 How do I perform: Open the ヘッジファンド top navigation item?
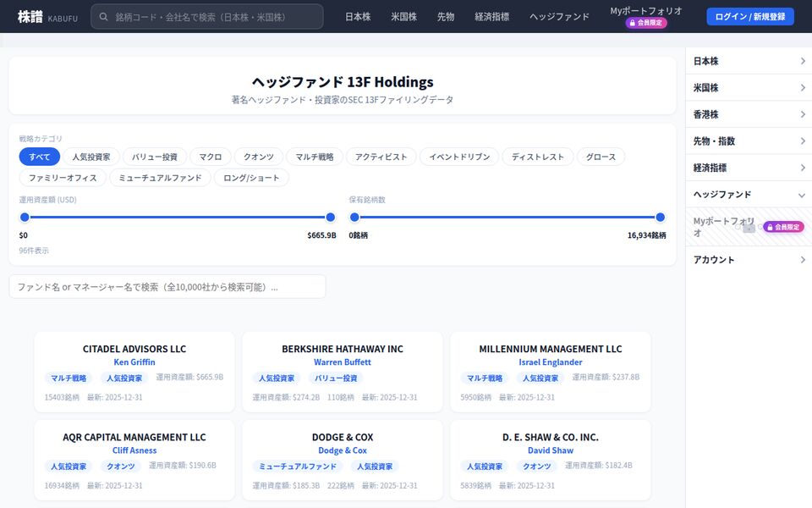559,17
